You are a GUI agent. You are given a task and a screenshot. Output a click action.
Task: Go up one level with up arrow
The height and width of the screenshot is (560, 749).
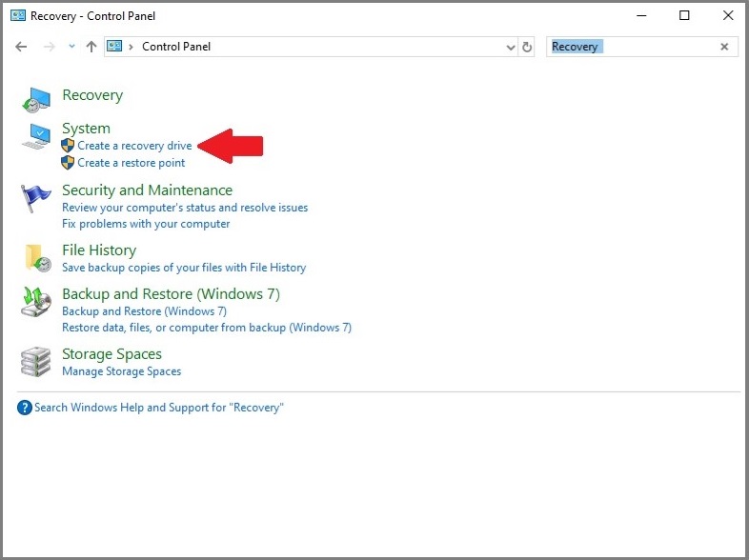pyautogui.click(x=91, y=47)
